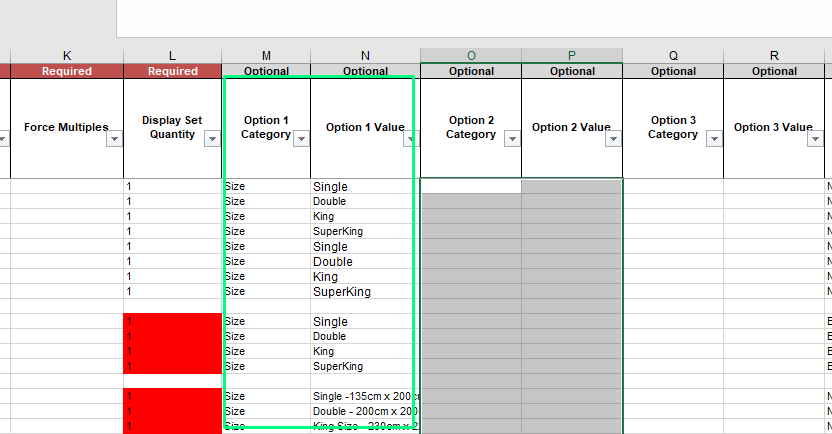Open the Option 2 Category filter dropdown

click(x=512, y=139)
